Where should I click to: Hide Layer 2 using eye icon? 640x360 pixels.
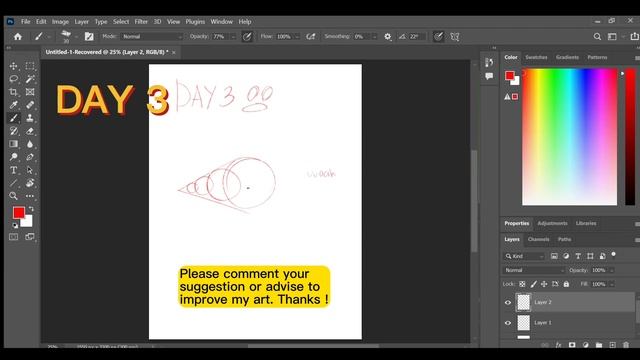tap(508, 302)
